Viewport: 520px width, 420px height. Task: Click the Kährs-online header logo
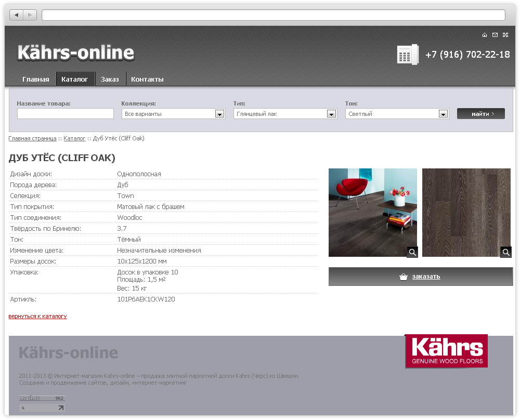[x=76, y=52]
